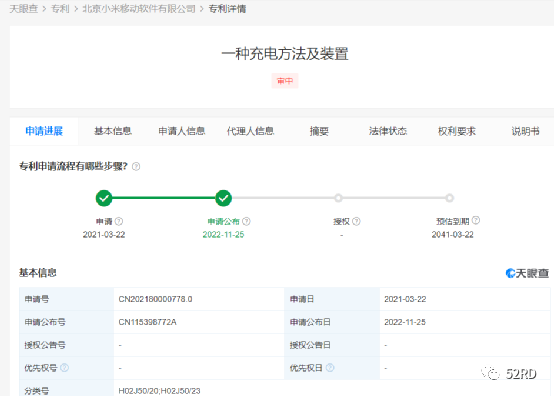Click the 专利申请流程有哪些步骤 heading

(x=73, y=166)
